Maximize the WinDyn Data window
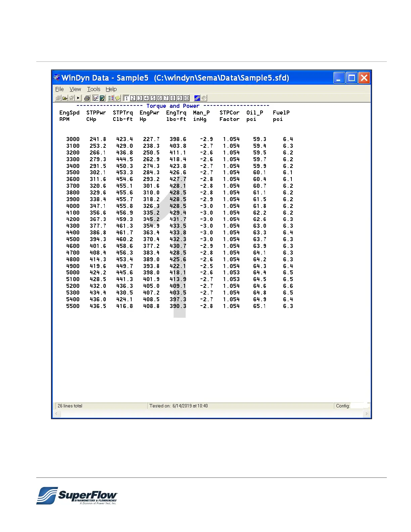The height and width of the screenshot is (532, 411). pyautogui.click(x=352, y=78)
